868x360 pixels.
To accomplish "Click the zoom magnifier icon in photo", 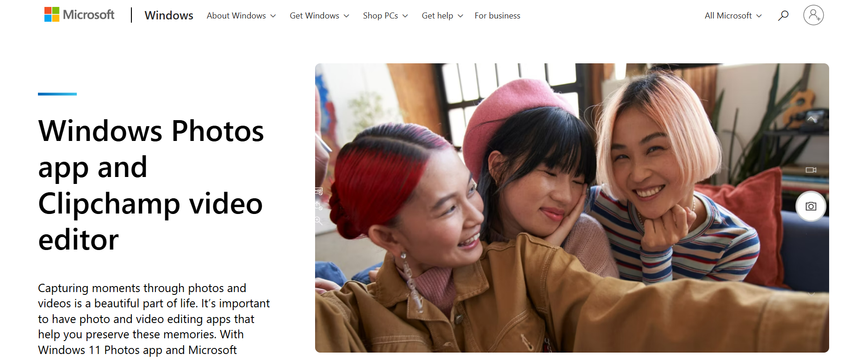I will (319, 221).
